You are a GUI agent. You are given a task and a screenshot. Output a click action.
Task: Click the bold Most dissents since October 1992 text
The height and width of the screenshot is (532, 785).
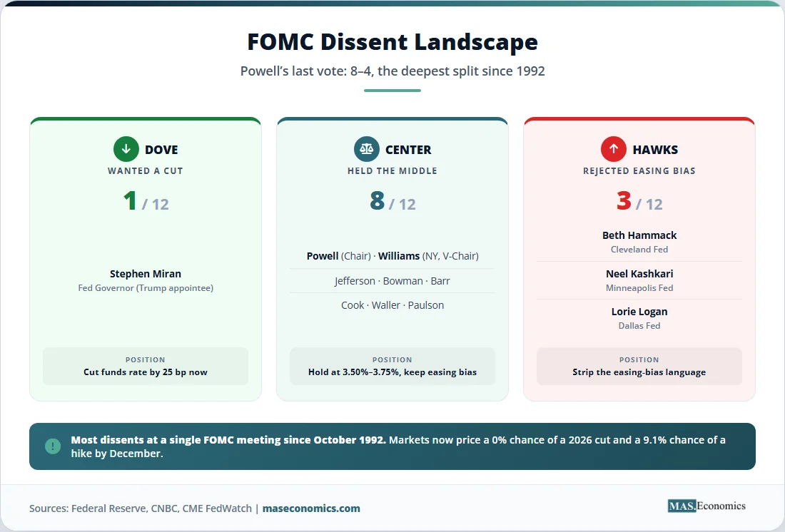point(228,440)
